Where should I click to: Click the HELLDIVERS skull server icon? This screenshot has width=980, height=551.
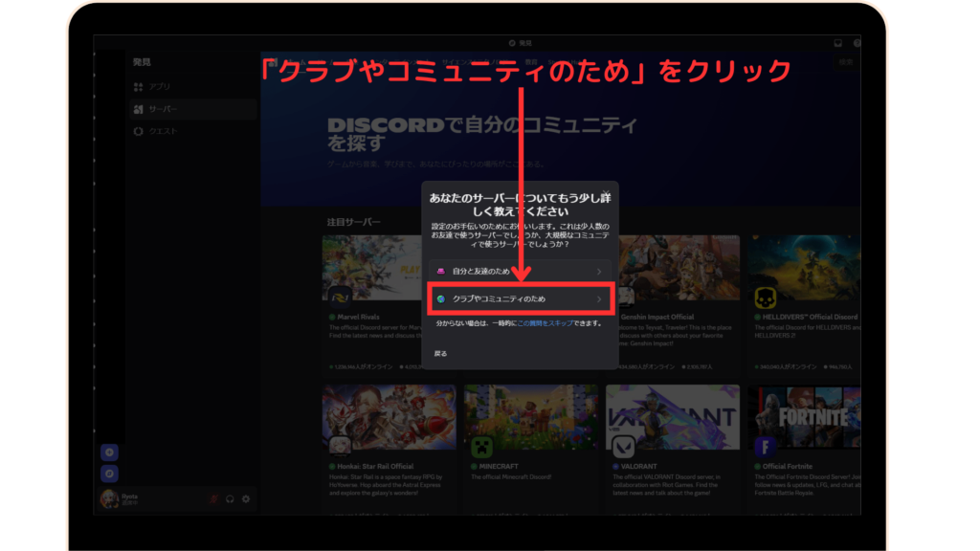[765, 298]
